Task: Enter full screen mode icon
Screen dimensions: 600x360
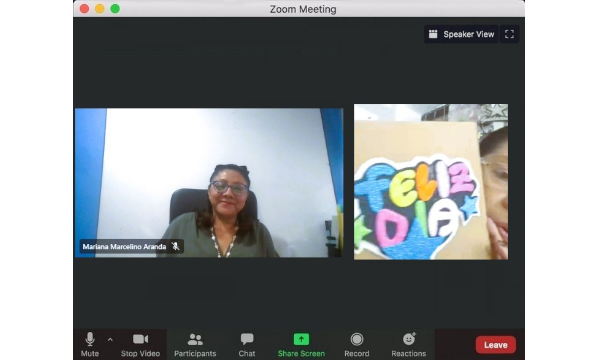Action: (509, 34)
